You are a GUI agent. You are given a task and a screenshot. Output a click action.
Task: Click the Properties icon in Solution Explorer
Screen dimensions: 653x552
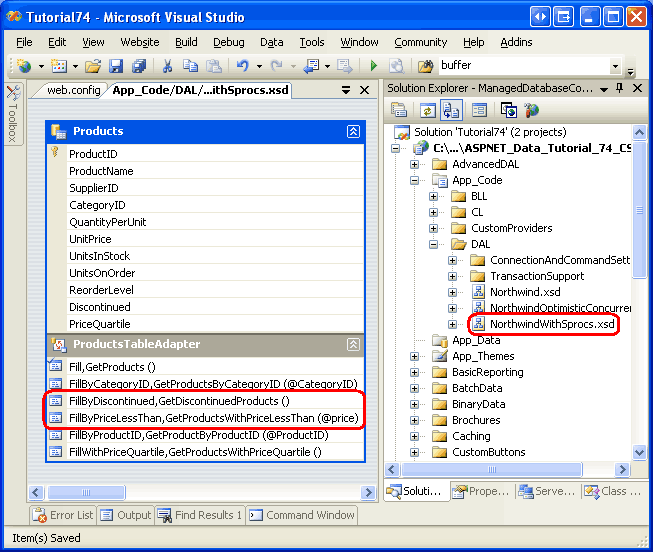click(x=399, y=110)
